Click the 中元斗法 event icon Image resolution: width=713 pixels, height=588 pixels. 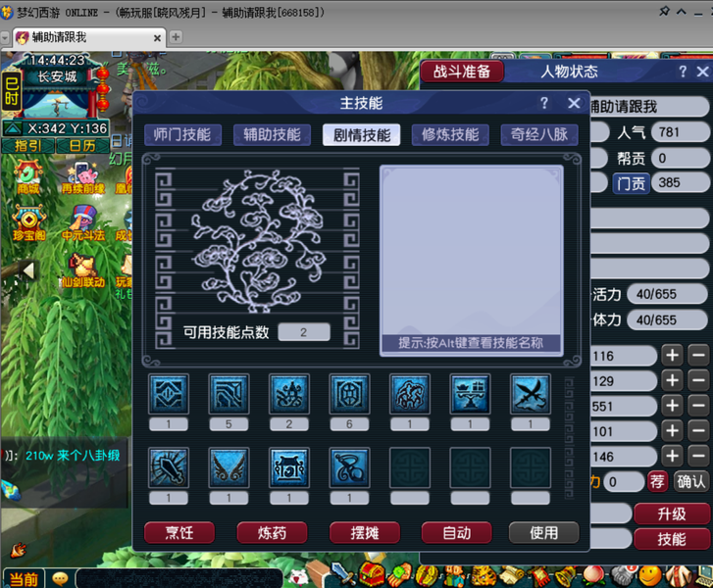(x=83, y=223)
